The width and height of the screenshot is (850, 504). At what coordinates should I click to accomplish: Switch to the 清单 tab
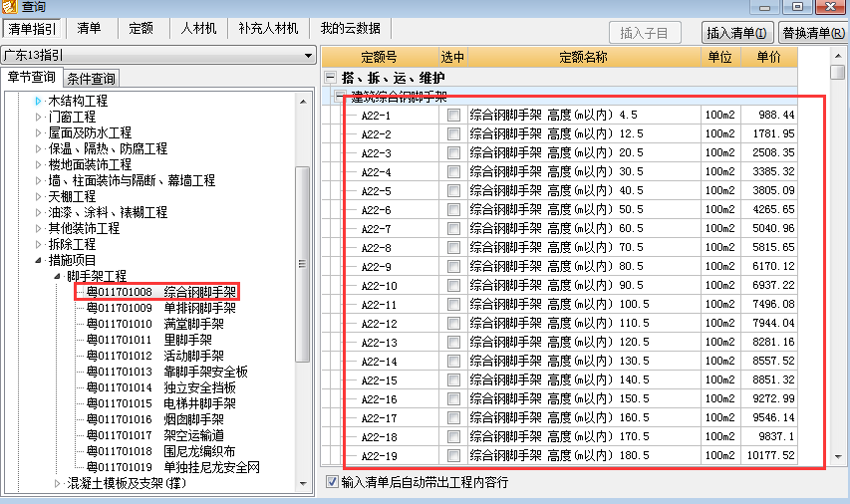89,28
